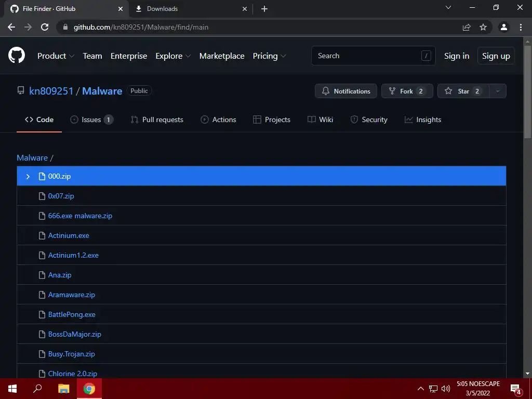Open File Explorer from taskbar

click(63, 389)
